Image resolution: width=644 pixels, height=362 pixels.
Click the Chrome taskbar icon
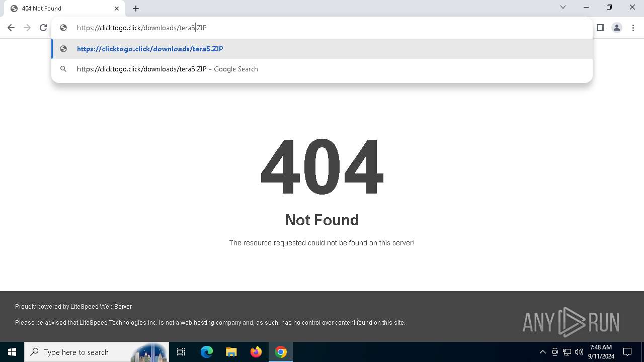(x=281, y=352)
